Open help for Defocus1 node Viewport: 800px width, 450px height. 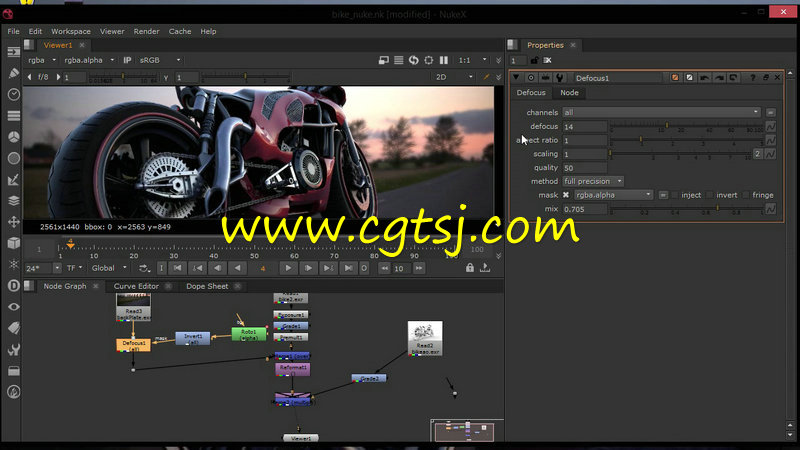click(x=753, y=78)
